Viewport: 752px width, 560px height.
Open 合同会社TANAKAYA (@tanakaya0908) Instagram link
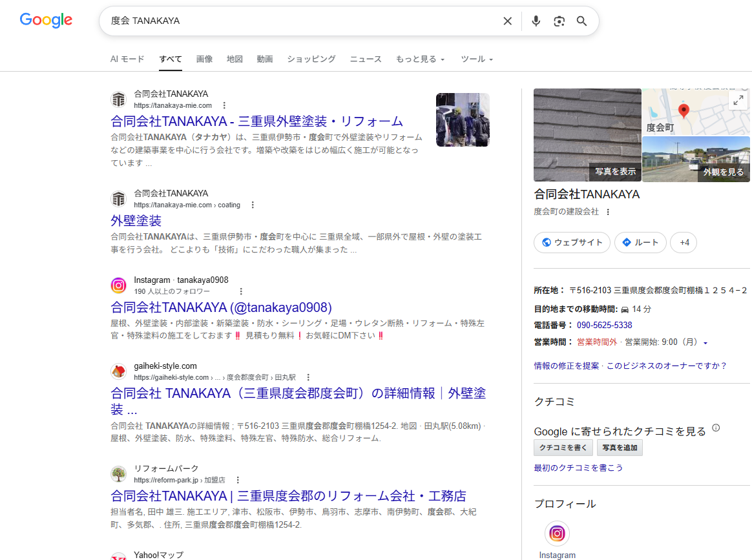221,307
